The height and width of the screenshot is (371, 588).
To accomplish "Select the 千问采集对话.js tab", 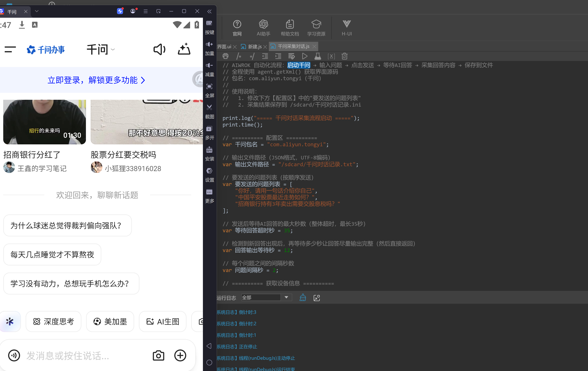I will (x=293, y=46).
